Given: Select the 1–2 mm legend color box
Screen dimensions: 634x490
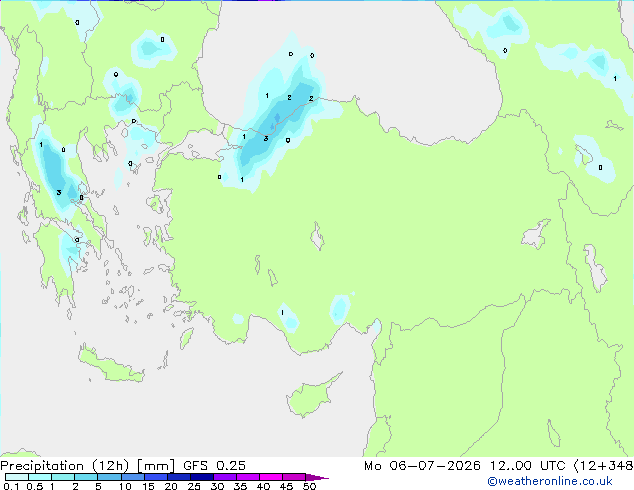Looking at the screenshot, I should (x=63, y=477).
